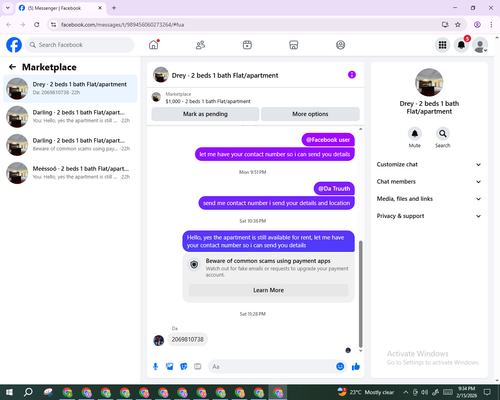Search in conversation magnifier icon
This screenshot has height=400, width=500.
[x=443, y=134]
